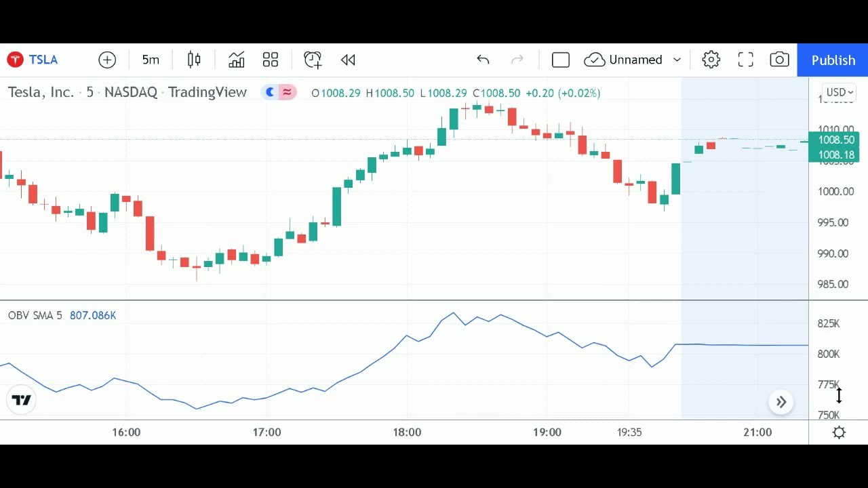The height and width of the screenshot is (488, 868).
Task: Create an alert with the alarm clock icon
Action: click(313, 60)
